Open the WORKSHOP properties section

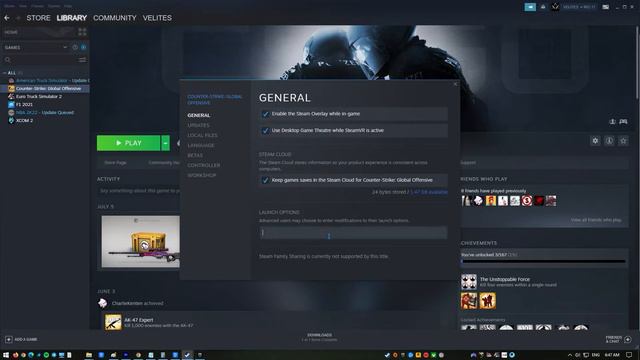202,175
